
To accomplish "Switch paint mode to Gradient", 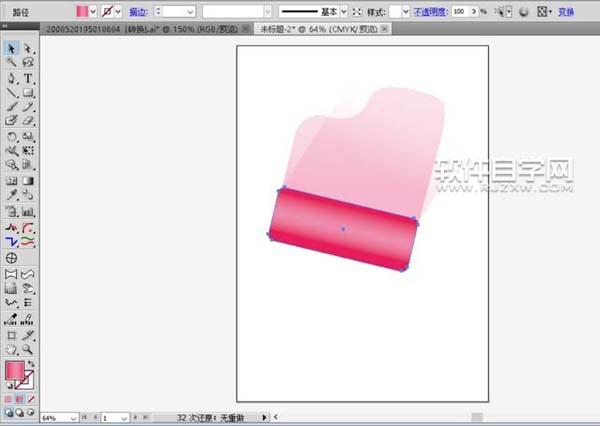I will tap(20, 399).
